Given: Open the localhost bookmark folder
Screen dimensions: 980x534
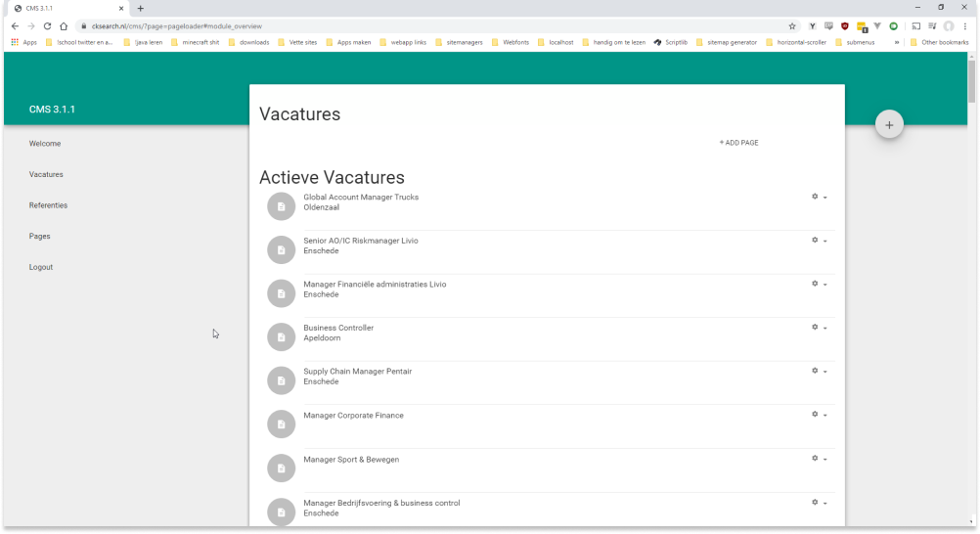Looking at the screenshot, I should [x=556, y=42].
